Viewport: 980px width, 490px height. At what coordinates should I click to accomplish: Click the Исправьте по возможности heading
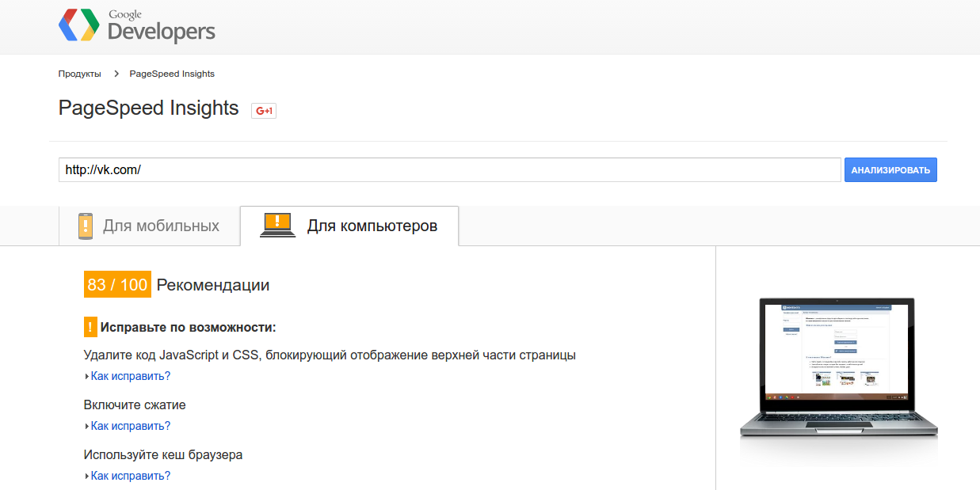click(188, 327)
